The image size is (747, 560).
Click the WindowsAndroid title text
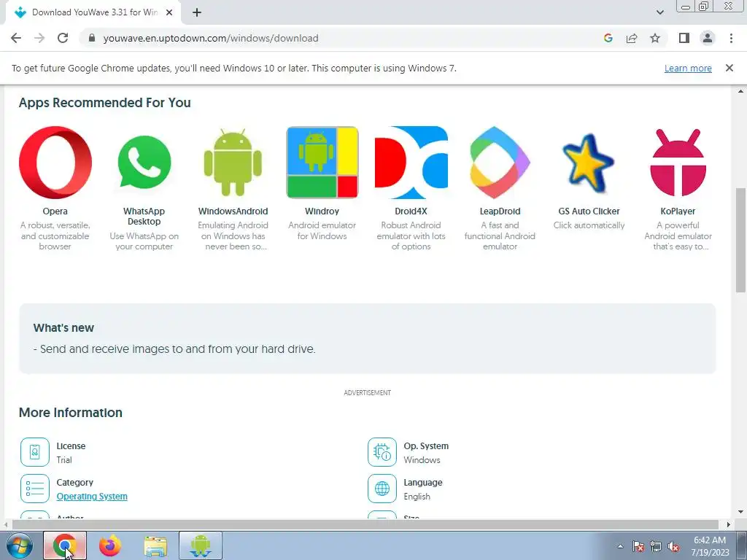233,211
